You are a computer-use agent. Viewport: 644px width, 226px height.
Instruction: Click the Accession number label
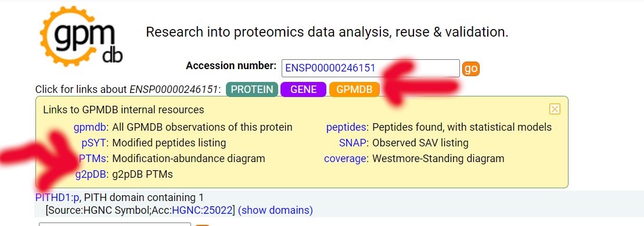[231, 66]
